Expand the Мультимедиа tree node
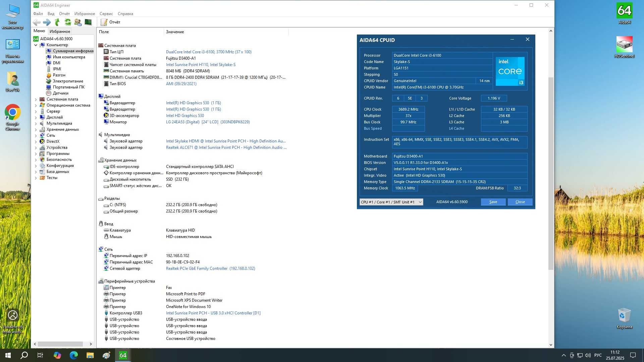The height and width of the screenshot is (362, 644). pyautogui.click(x=36, y=123)
